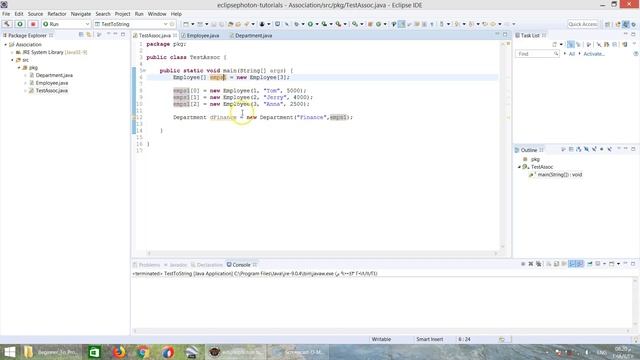
Task: Open the Navigate menu
Action: (81, 14)
